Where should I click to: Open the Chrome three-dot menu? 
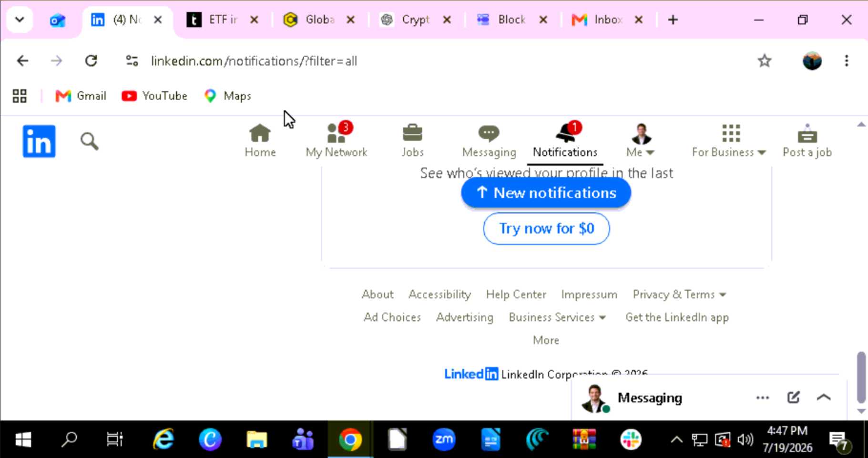847,61
